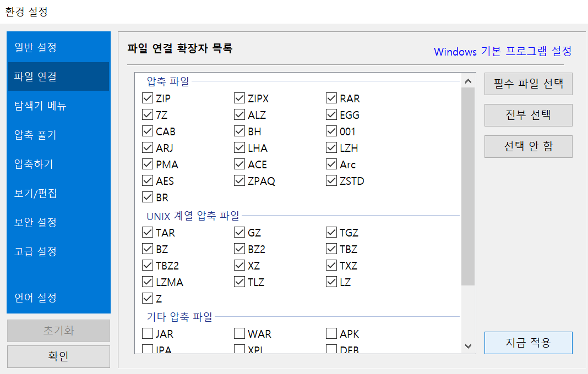
Task: Enable the WAR extension
Action: point(239,333)
